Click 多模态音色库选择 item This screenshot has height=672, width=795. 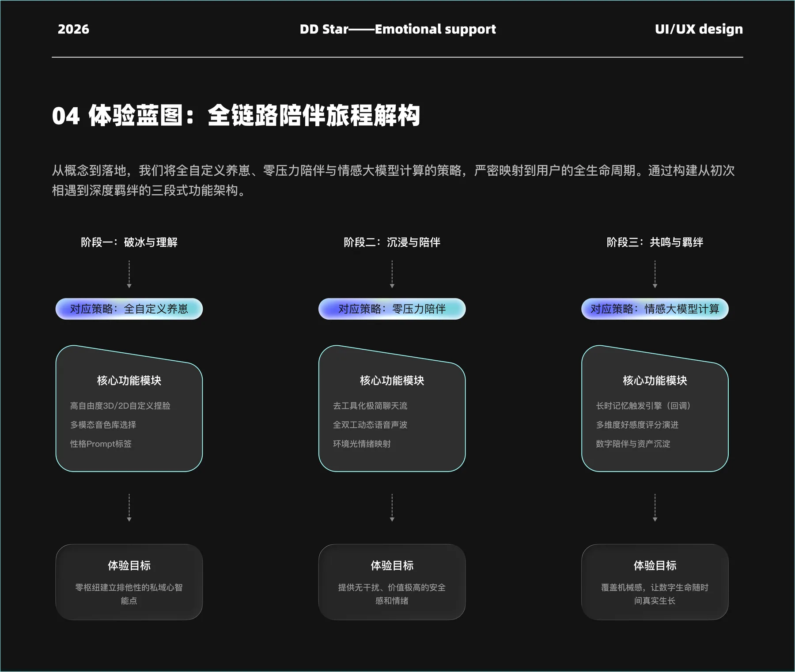(103, 425)
